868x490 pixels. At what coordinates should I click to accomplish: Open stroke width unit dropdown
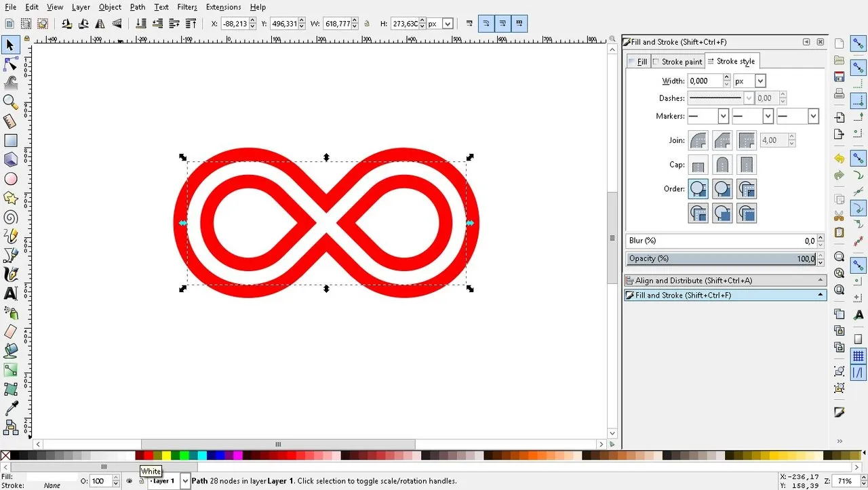click(x=760, y=81)
